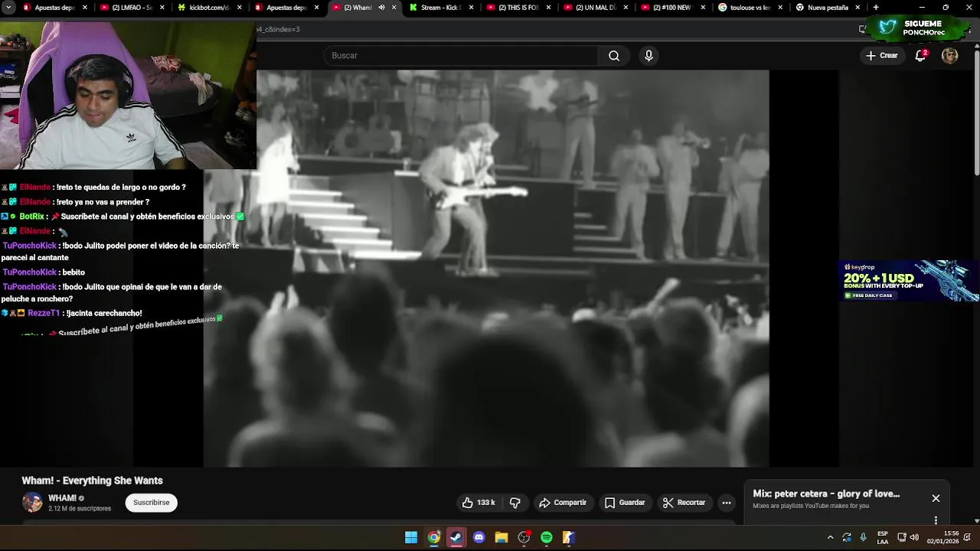Clip the video with Recortar button

coord(684,503)
